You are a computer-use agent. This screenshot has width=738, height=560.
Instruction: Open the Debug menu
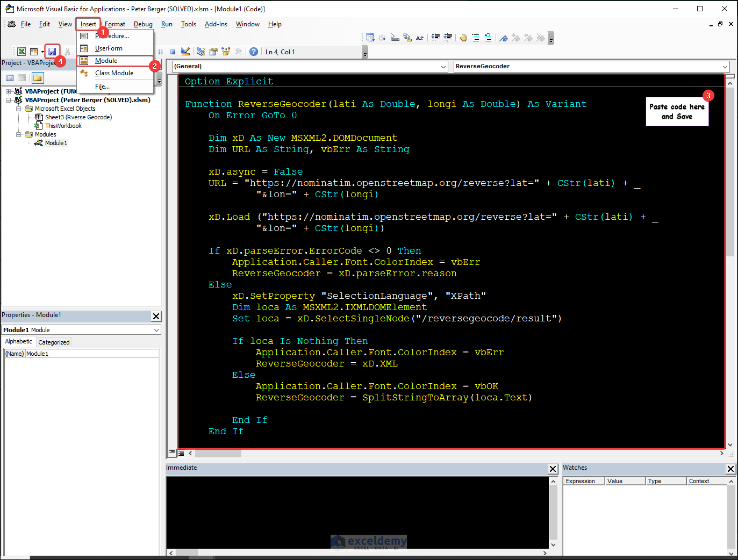tap(143, 24)
